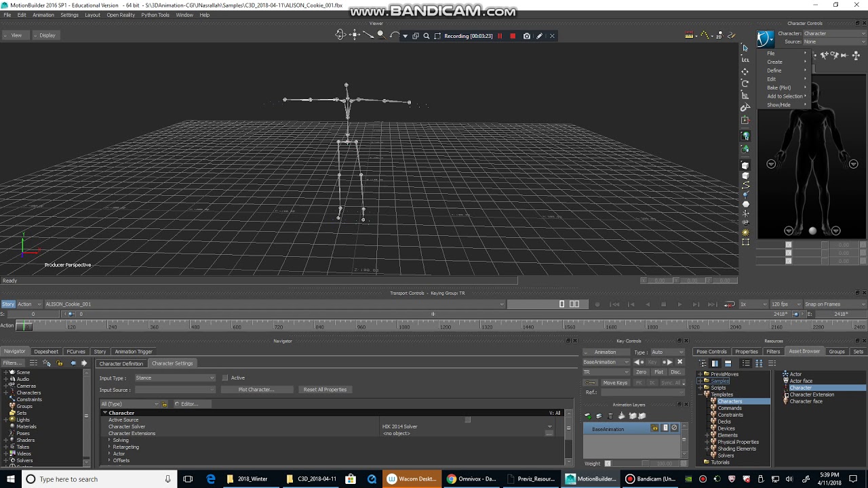Toggle the LCL local reference mode

[x=745, y=60]
